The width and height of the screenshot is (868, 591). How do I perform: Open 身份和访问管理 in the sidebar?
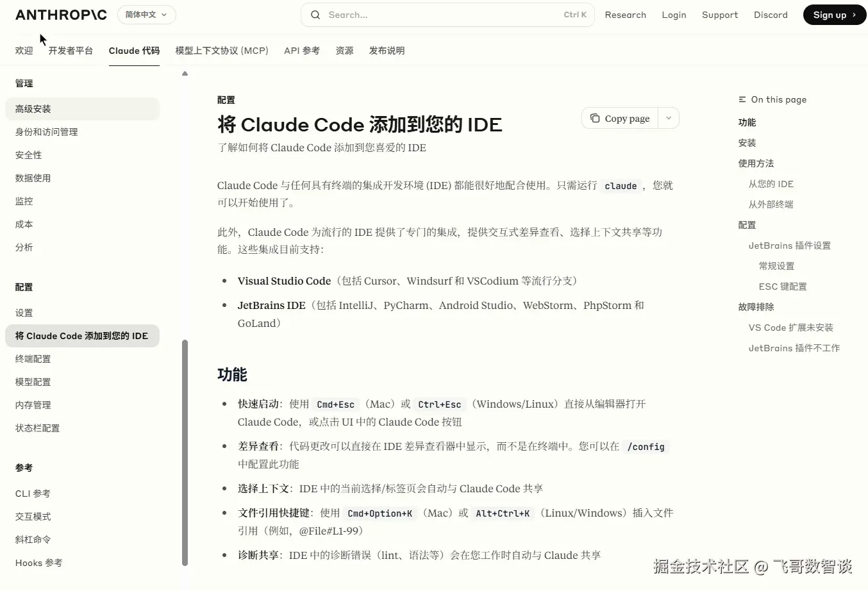[x=82, y=132]
